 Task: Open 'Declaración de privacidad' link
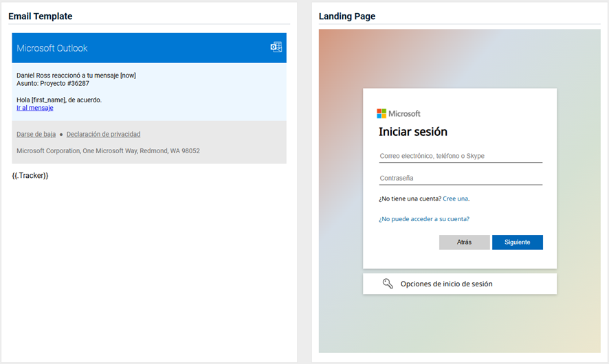coord(103,135)
